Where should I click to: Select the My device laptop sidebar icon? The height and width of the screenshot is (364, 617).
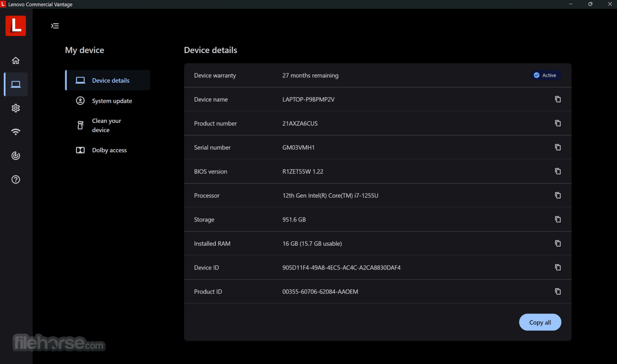[x=16, y=84]
